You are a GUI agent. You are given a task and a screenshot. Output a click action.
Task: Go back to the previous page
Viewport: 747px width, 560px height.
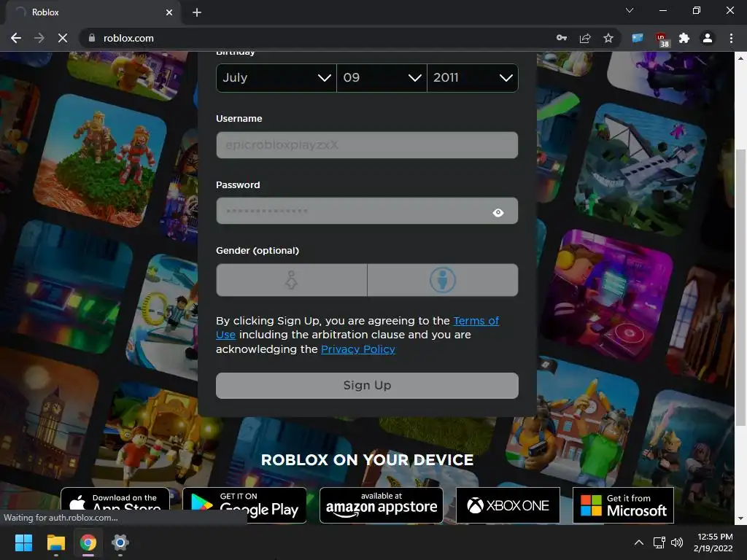coord(16,38)
